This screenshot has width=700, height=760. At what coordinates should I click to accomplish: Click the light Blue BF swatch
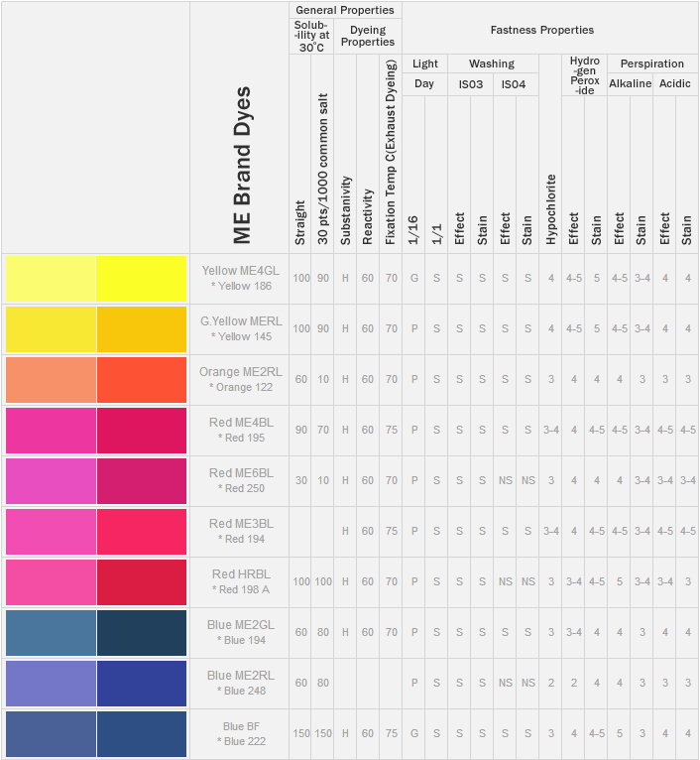click(51, 734)
